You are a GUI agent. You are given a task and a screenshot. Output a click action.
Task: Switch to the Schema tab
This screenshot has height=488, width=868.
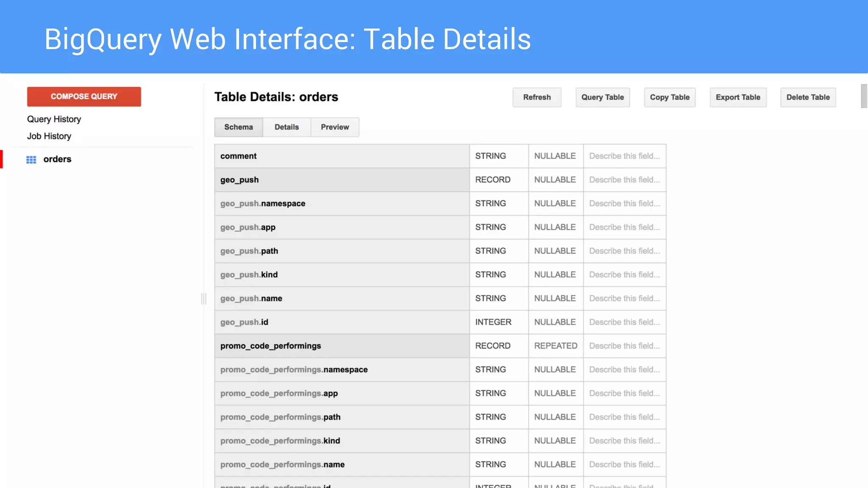click(239, 127)
